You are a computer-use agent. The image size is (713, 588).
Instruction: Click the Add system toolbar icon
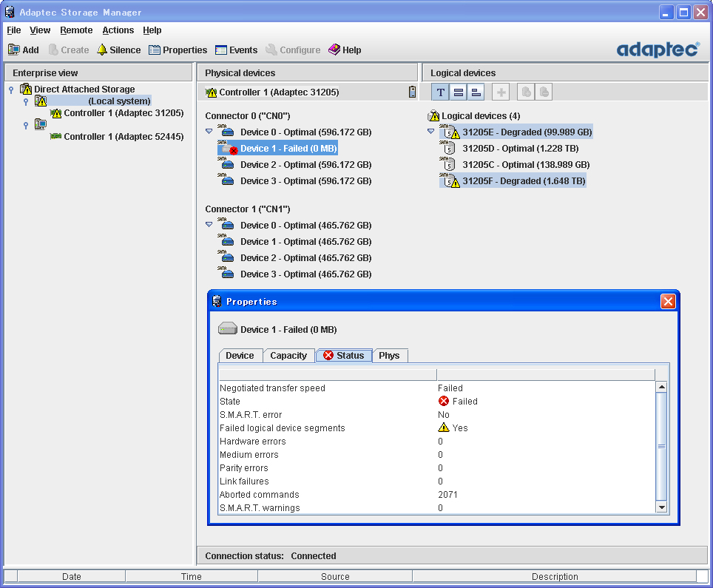(14, 50)
